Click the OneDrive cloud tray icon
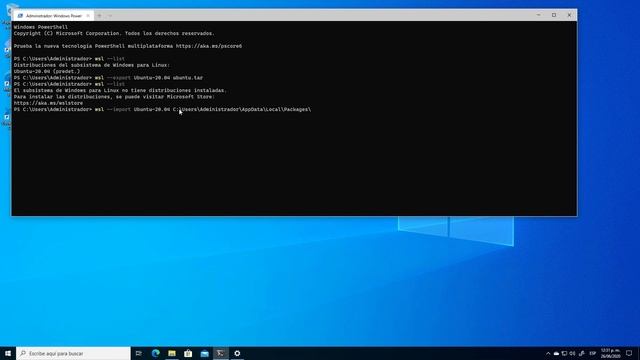This screenshot has width=640, height=360. 556,353
